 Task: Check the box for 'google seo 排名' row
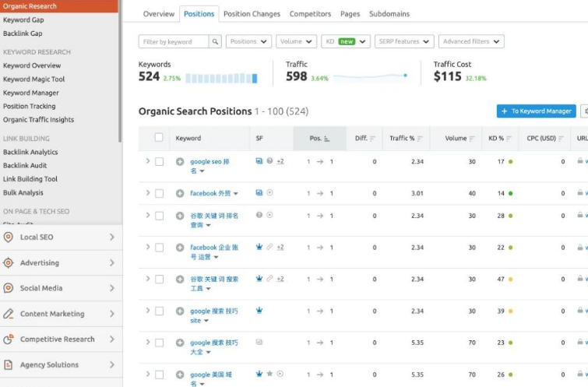coord(160,162)
